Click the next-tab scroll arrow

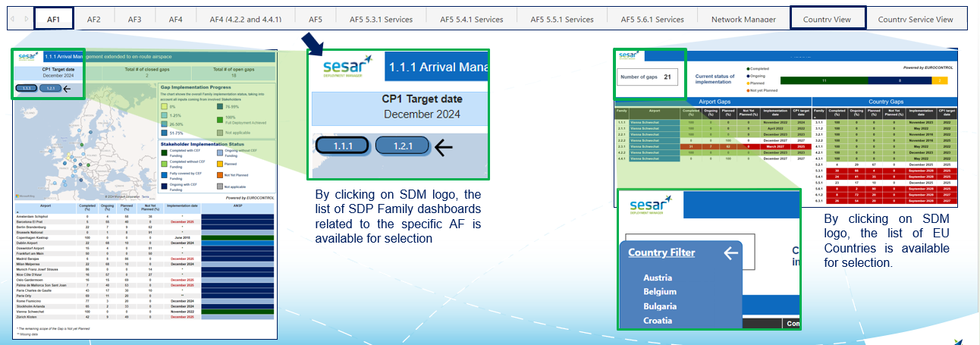(27, 19)
